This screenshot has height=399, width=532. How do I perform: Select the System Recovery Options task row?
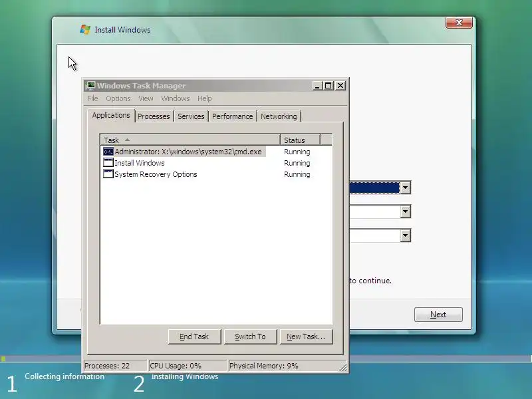pos(217,174)
